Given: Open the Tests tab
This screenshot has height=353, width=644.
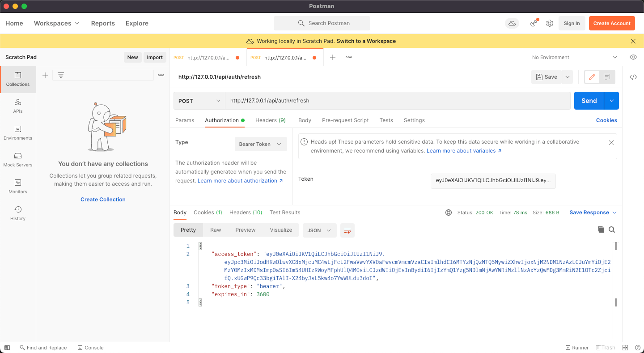Looking at the screenshot, I should 386,120.
